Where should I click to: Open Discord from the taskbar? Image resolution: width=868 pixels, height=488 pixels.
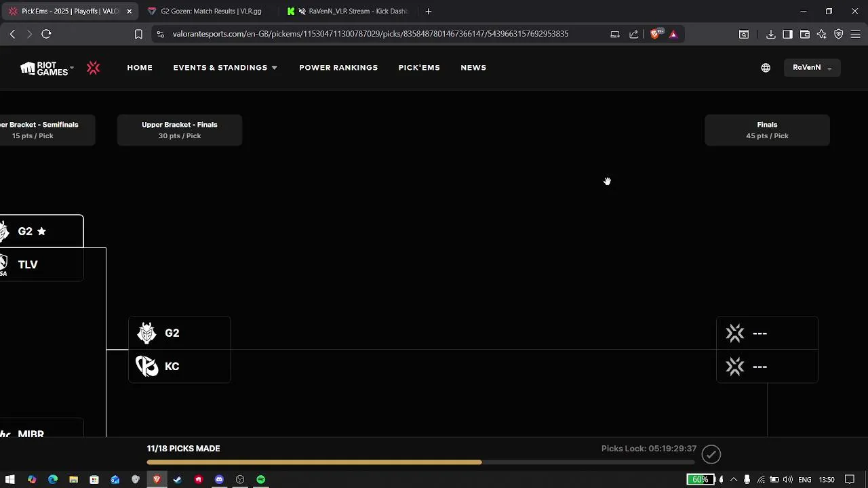pyautogui.click(x=219, y=480)
